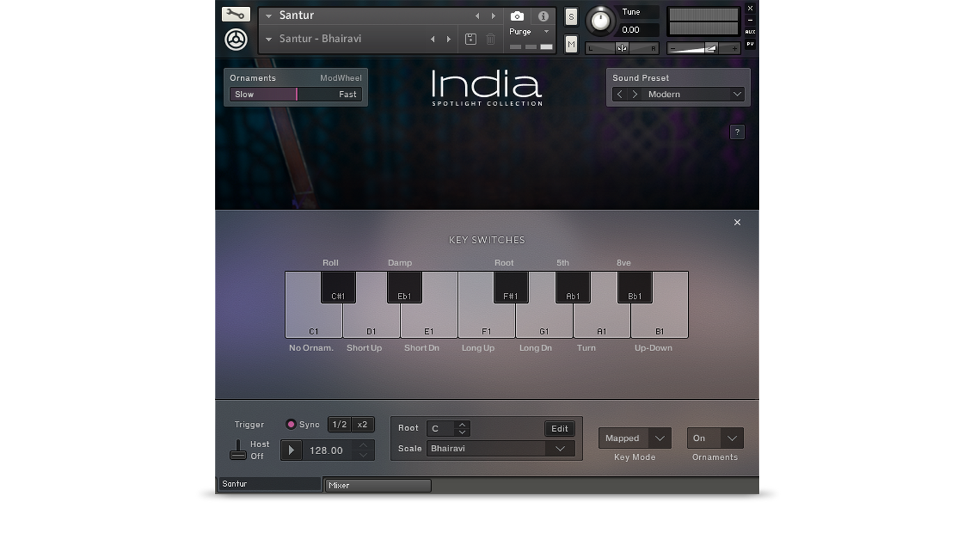Toggle double-time with the x2 button
This screenshot has height=560, width=975.
pos(362,424)
